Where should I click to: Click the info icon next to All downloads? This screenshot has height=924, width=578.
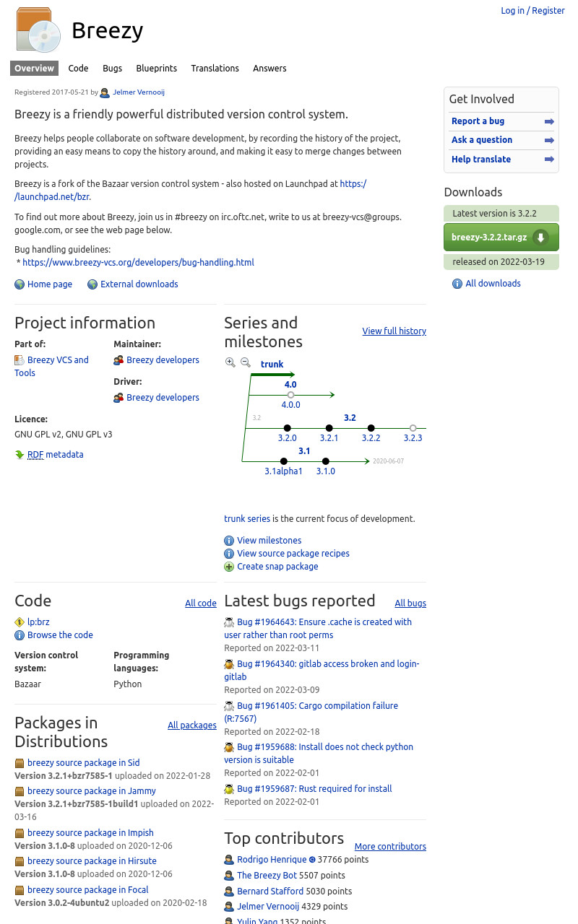coord(457,284)
